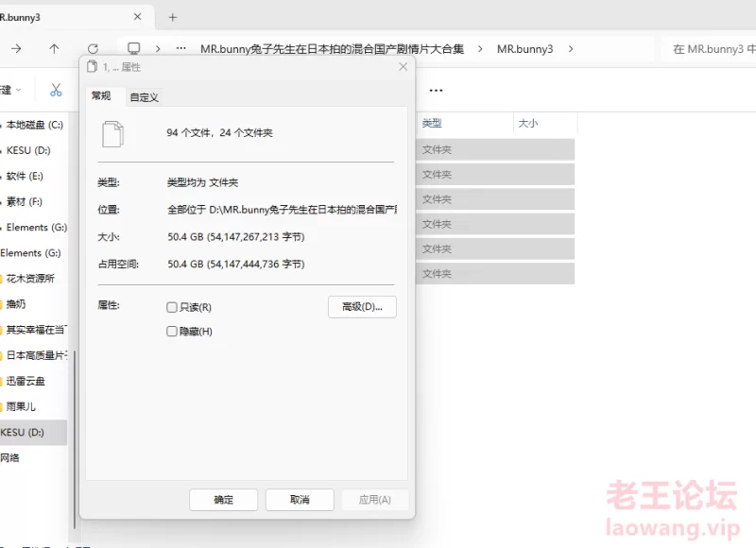Cancel with the 取消 button
The width and height of the screenshot is (756, 548).
pyautogui.click(x=300, y=500)
